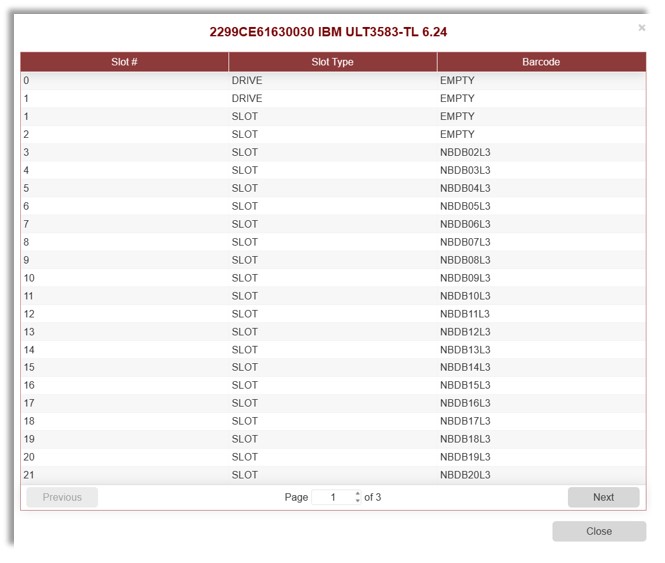Image resolution: width=665 pixels, height=563 pixels.
Task: Dismiss dialog with the X icon
Action: click(x=642, y=28)
